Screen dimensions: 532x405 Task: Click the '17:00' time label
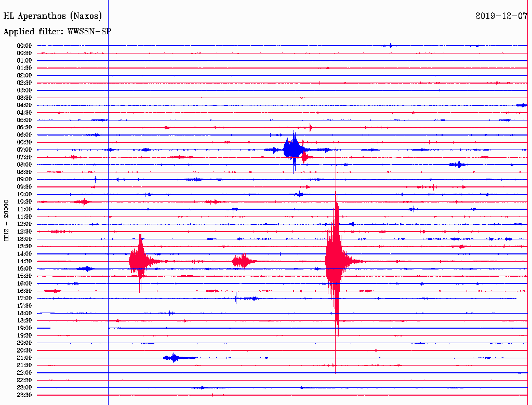(24, 299)
